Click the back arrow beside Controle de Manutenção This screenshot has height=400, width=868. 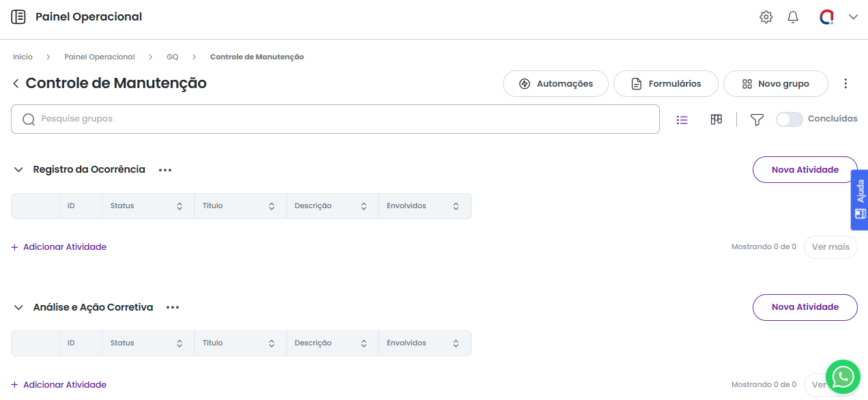pos(16,83)
